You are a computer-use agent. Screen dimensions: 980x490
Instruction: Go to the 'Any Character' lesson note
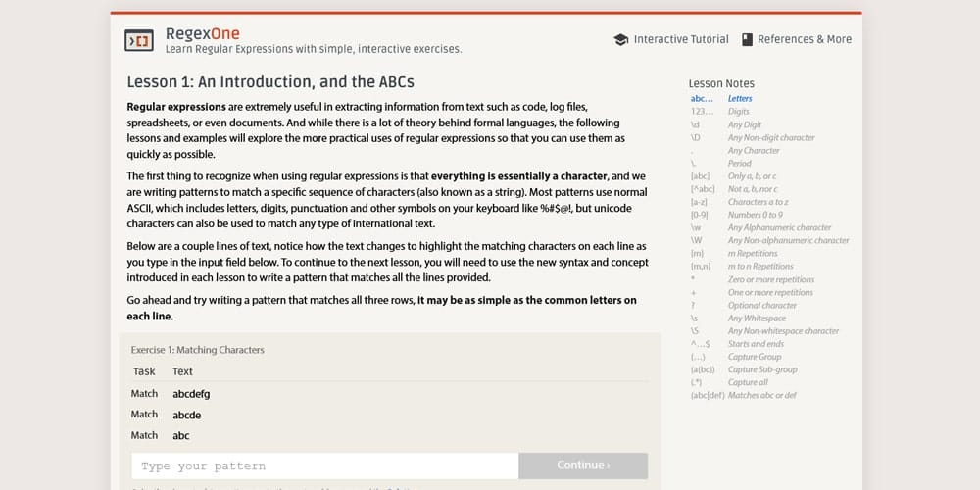point(754,150)
